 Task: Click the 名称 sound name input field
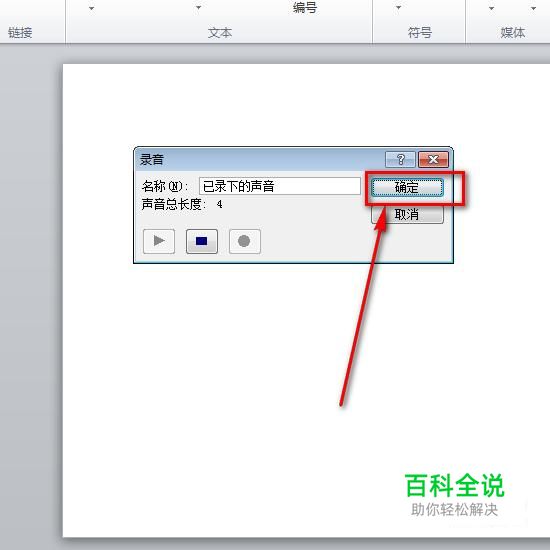(x=280, y=186)
